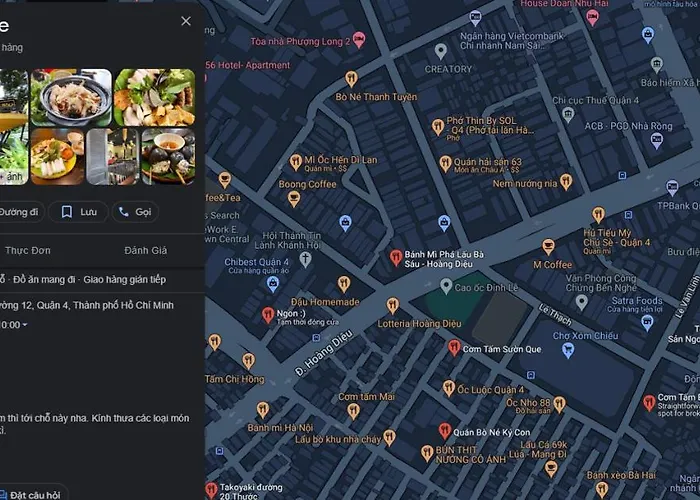Viewport: 700px width, 500px height.
Task: Click the 56 Hotel- Apartment label
Action: click(x=248, y=65)
